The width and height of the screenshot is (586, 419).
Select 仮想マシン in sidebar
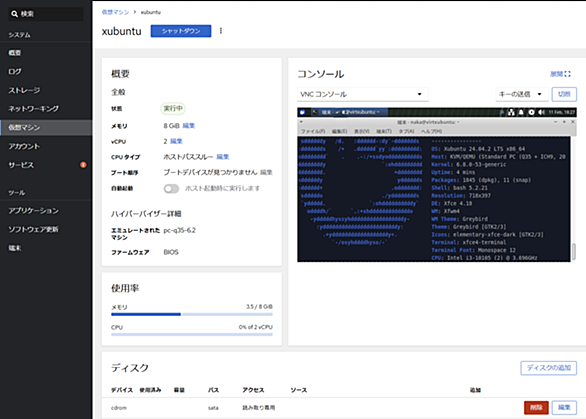click(46, 127)
